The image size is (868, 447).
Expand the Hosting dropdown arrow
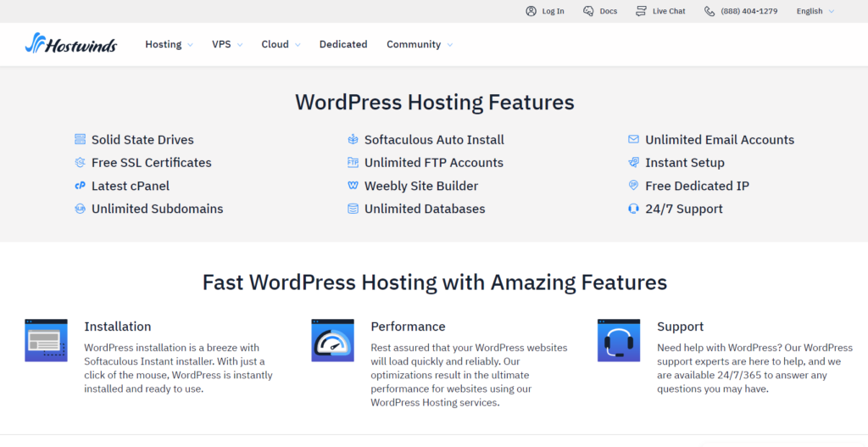[190, 45]
